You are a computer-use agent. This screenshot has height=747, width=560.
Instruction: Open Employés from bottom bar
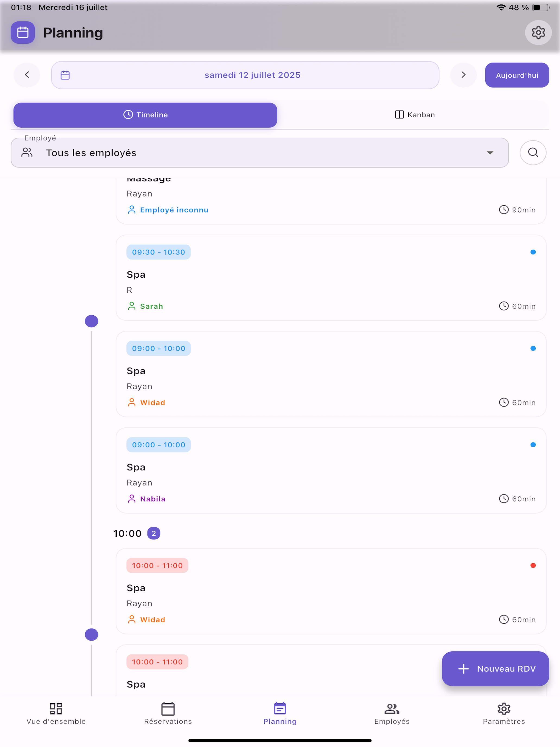click(392, 714)
